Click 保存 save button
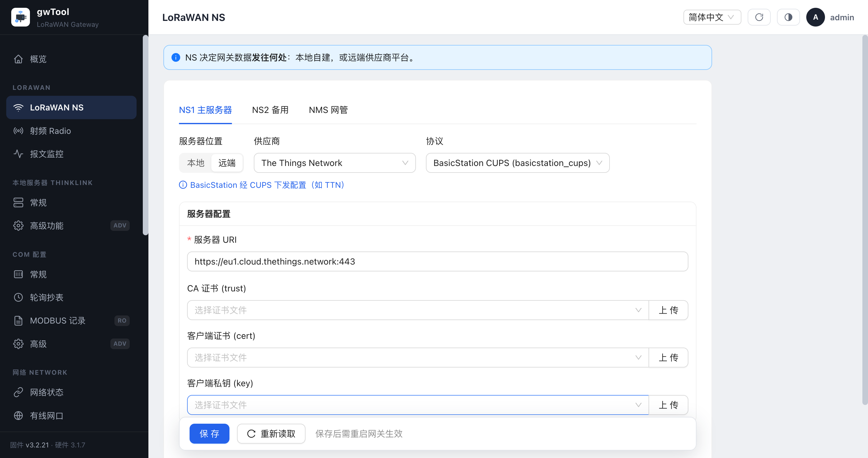Screen dimensions: 868x458 (x=209, y=433)
